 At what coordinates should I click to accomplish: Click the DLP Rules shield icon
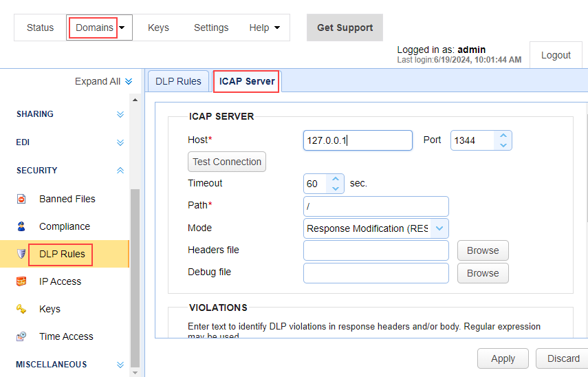pos(21,254)
